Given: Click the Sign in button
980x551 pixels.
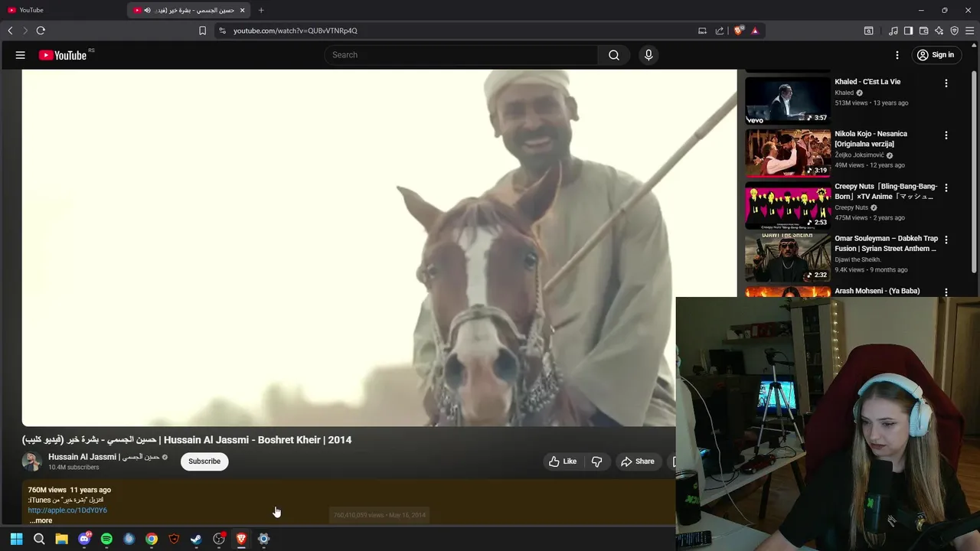Looking at the screenshot, I should pyautogui.click(x=936, y=55).
